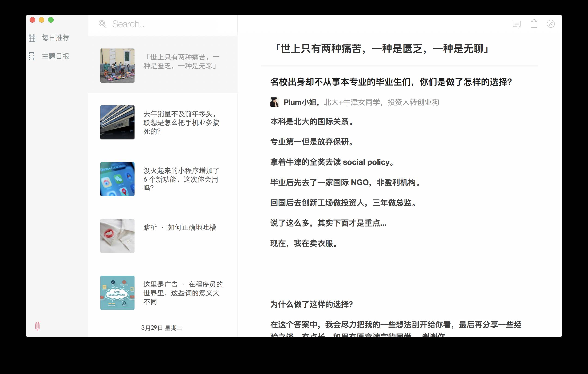Click the magnifier search icon
Screen dimensions: 588x374
103,24
